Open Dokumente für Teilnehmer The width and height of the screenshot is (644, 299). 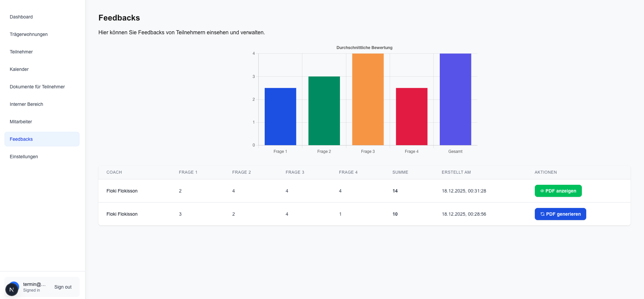coord(37,87)
